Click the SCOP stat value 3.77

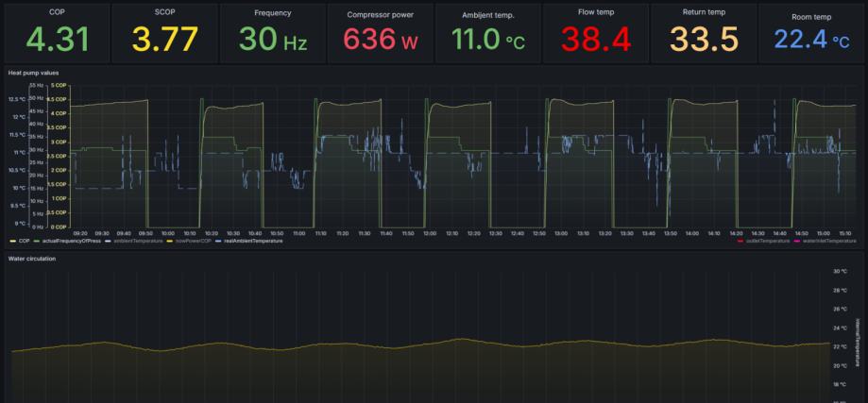[x=164, y=40]
